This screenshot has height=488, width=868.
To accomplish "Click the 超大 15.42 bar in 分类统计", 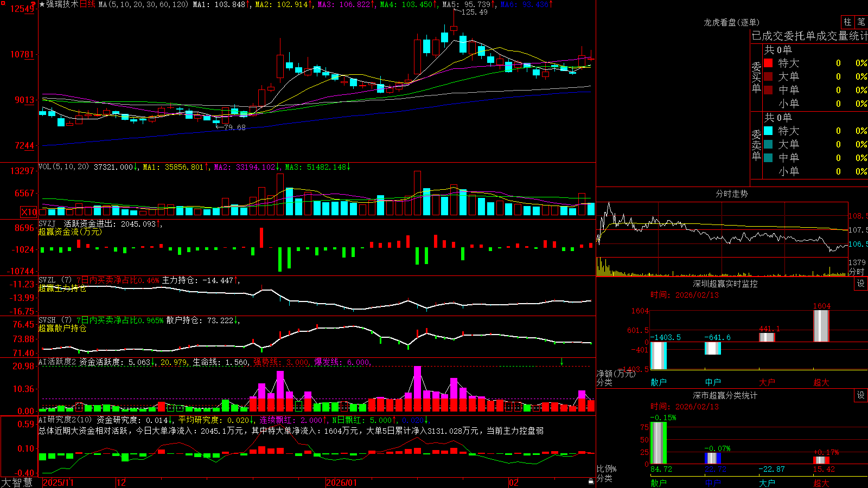I will coord(821,460).
